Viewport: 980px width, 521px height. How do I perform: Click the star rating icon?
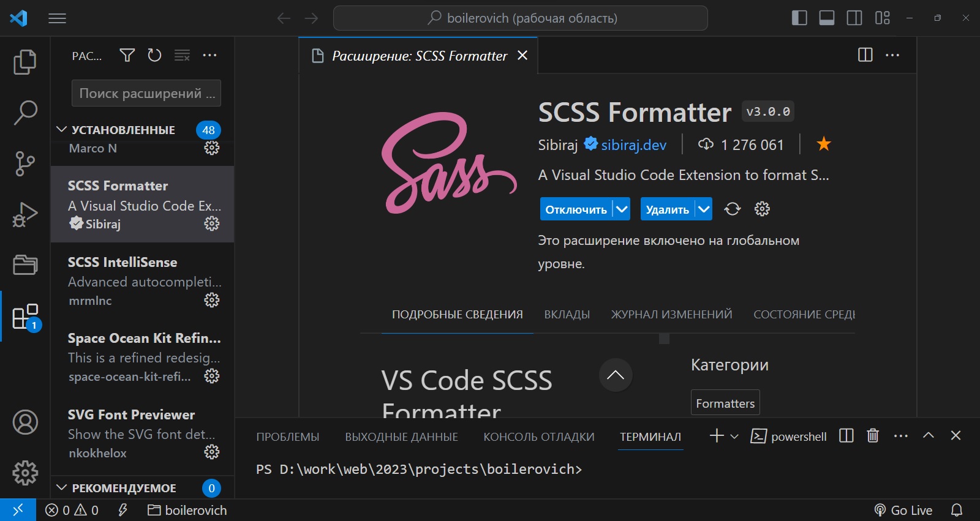click(x=824, y=144)
